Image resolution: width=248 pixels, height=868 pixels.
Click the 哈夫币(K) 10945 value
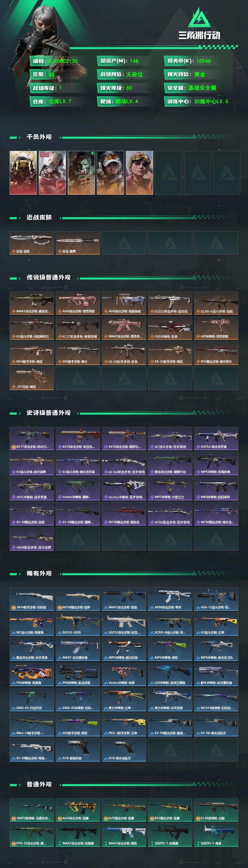[203, 61]
